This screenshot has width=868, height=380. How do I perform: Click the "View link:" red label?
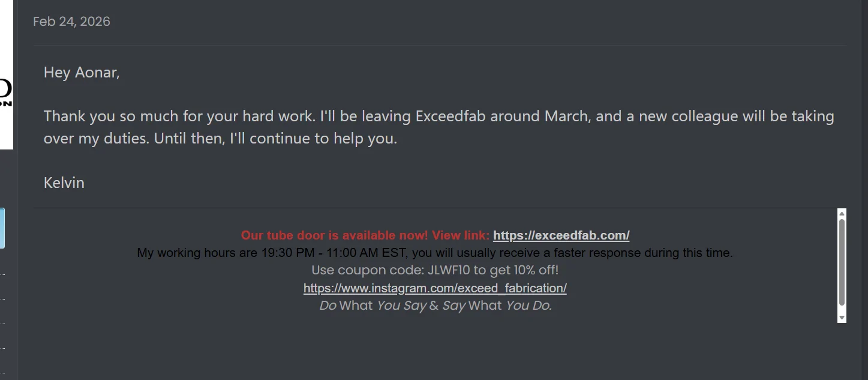click(x=461, y=235)
